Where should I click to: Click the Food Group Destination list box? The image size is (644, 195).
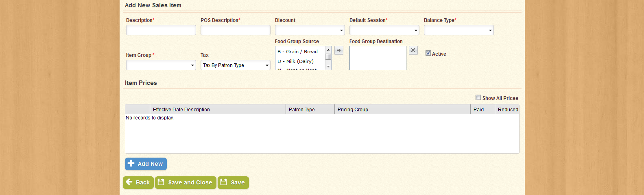(378, 58)
